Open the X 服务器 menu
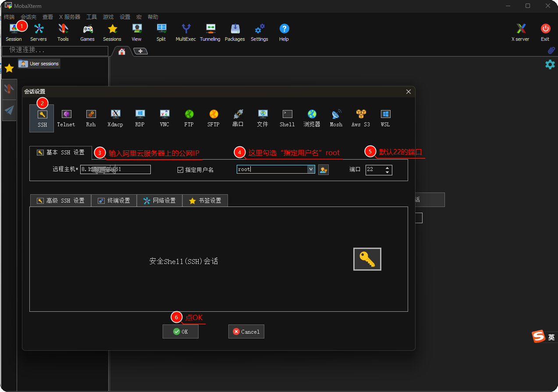 [70, 17]
